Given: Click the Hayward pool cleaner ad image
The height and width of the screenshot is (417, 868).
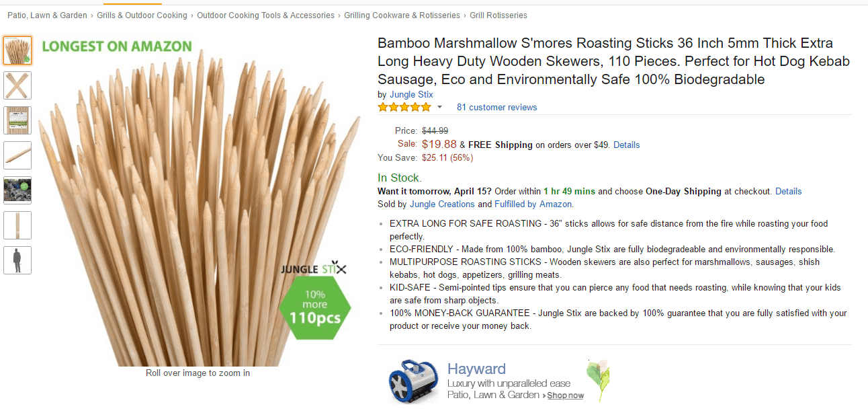Looking at the screenshot, I should pyautogui.click(x=413, y=381).
